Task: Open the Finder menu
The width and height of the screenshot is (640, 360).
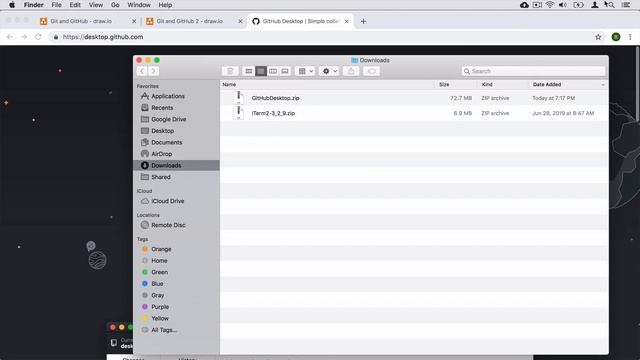Action: pyautogui.click(x=33, y=5)
